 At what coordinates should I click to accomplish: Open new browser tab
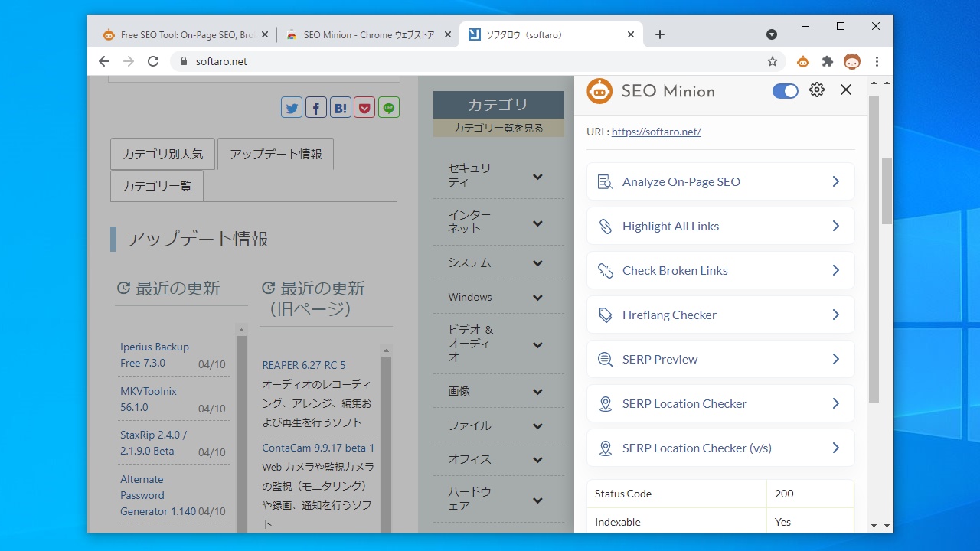click(660, 34)
